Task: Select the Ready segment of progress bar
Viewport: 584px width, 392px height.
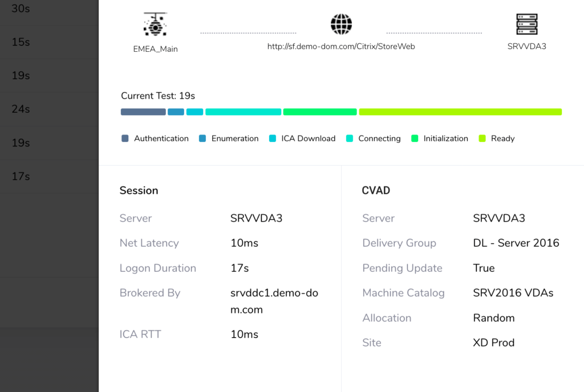Action: click(x=460, y=112)
